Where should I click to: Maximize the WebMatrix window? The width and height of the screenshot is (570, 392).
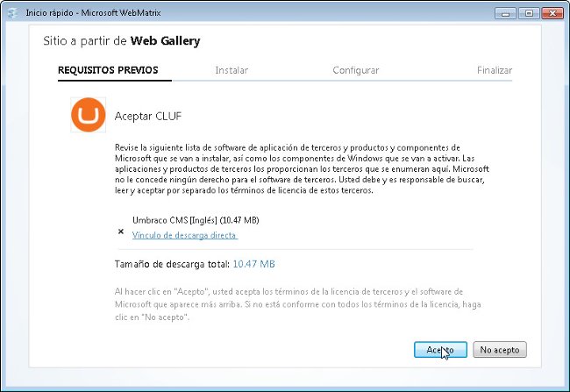(x=529, y=13)
